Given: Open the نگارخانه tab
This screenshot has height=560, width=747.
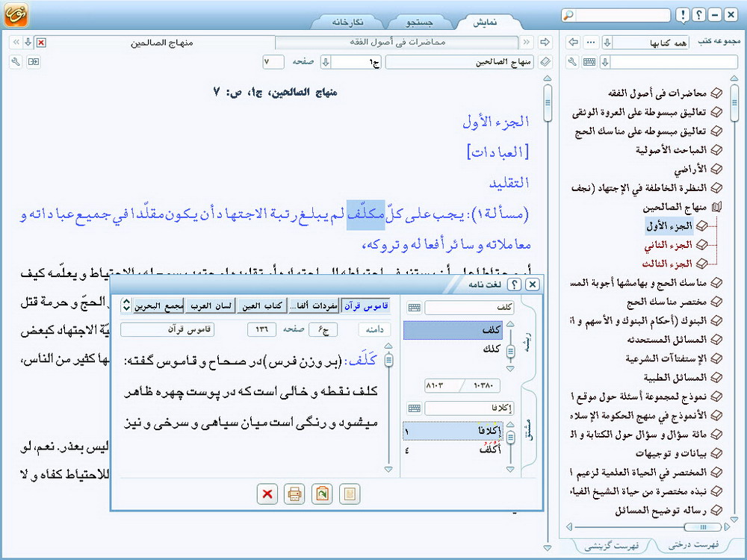Looking at the screenshot, I should [x=348, y=22].
